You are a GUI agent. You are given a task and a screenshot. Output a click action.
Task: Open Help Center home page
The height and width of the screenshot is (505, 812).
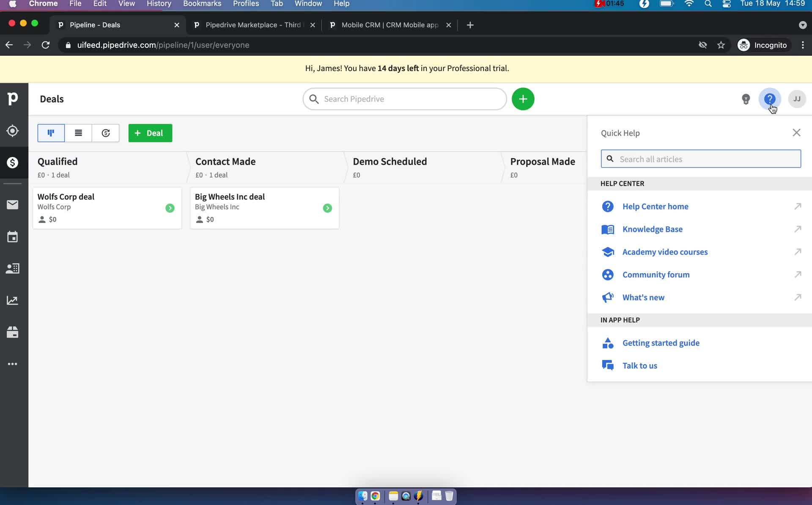656,206
